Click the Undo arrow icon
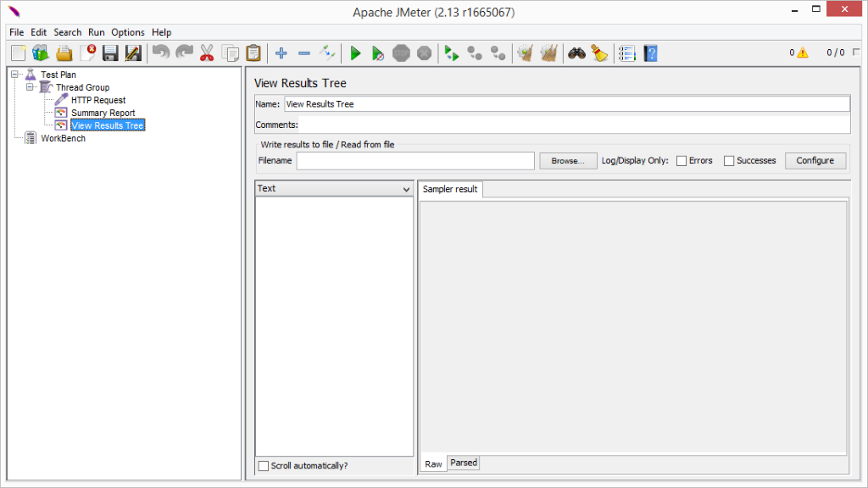Image resolution: width=868 pixels, height=488 pixels. (x=160, y=53)
